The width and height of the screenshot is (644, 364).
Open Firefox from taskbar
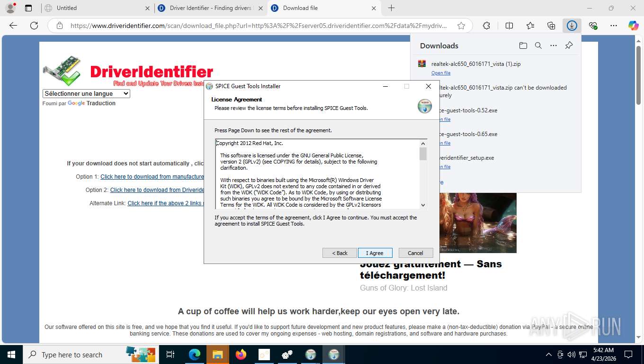click(x=241, y=355)
